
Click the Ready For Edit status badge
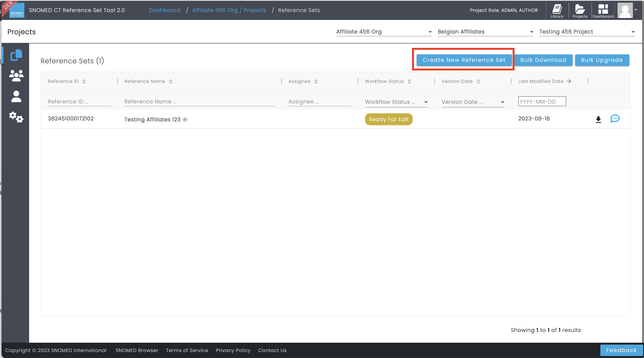click(388, 119)
